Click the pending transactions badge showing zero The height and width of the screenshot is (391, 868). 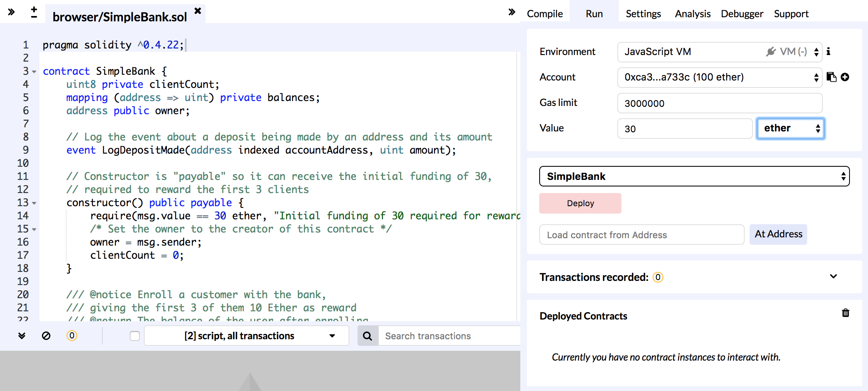72,336
